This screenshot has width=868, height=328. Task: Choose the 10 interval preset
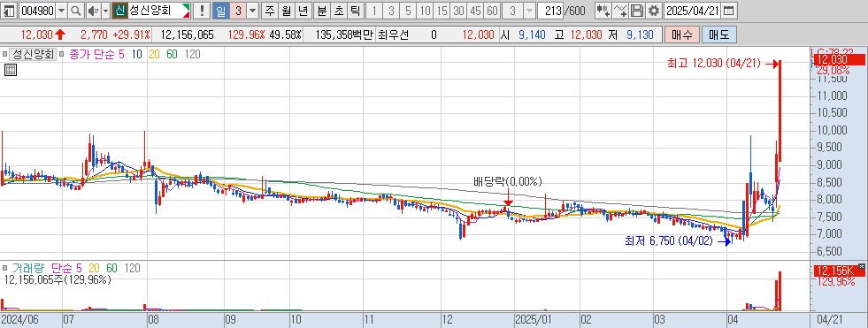pos(425,11)
